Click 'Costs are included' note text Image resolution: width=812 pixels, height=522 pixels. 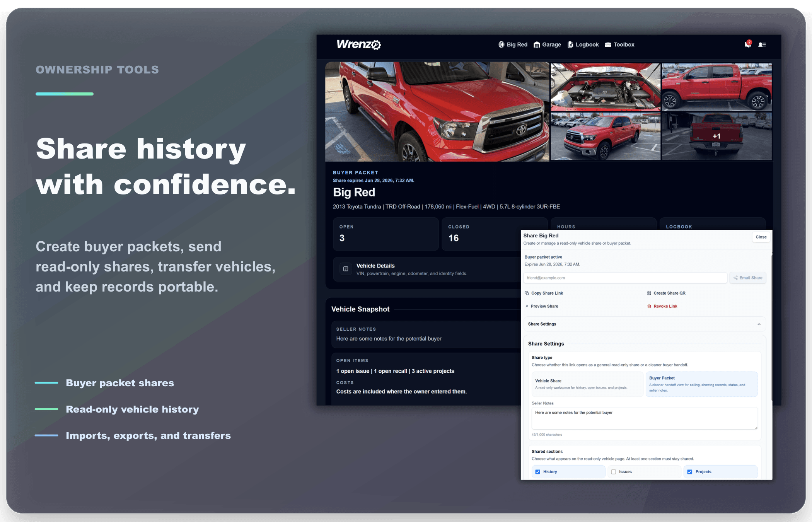point(401,392)
